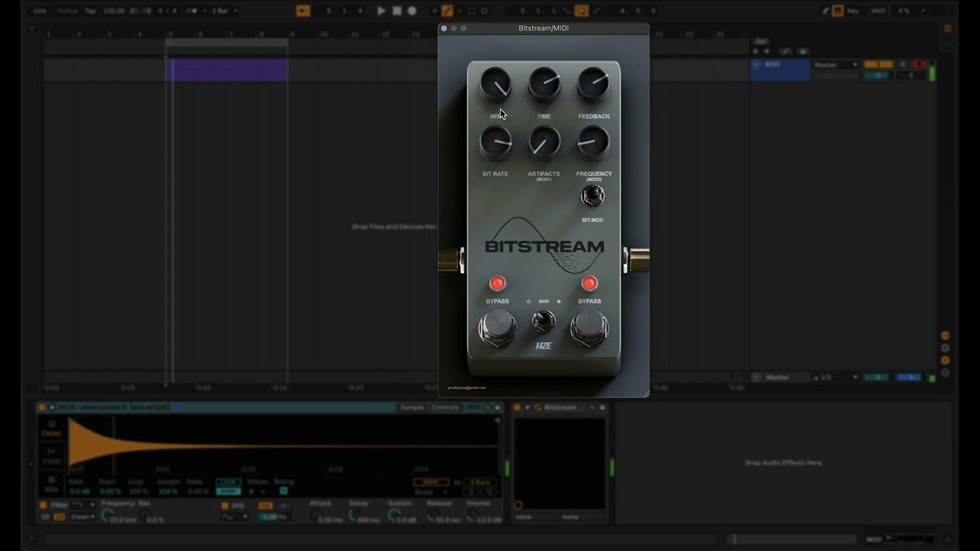980x551 pixels.
Task: Toggle the Retrig checkbox in Simpler
Action: pos(283,491)
